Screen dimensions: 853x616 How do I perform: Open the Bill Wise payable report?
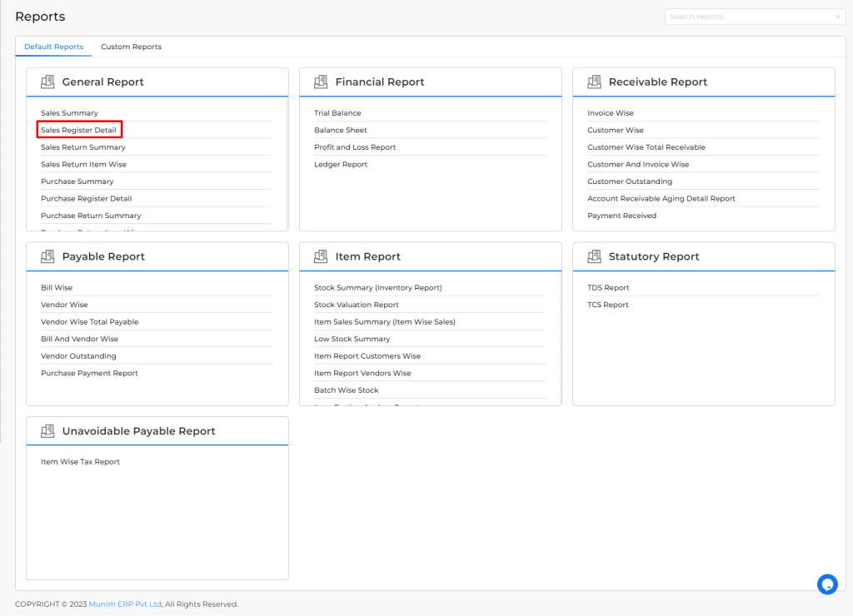[57, 288]
